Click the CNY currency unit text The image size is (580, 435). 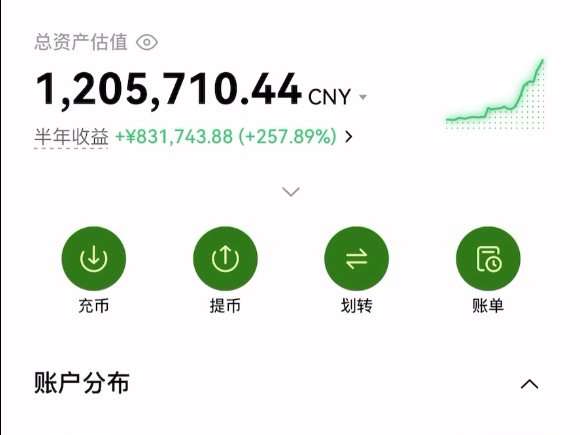click(329, 97)
